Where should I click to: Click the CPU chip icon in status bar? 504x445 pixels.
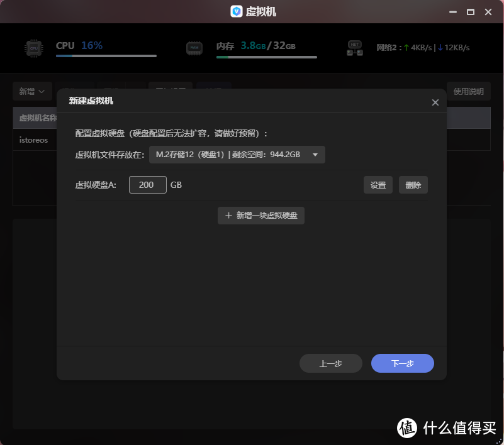(33, 47)
